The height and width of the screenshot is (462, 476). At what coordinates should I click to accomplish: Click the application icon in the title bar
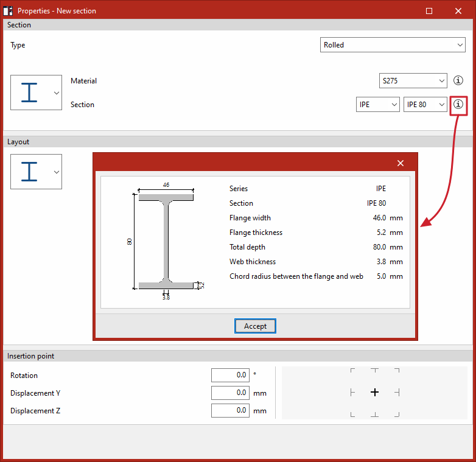coord(8,10)
